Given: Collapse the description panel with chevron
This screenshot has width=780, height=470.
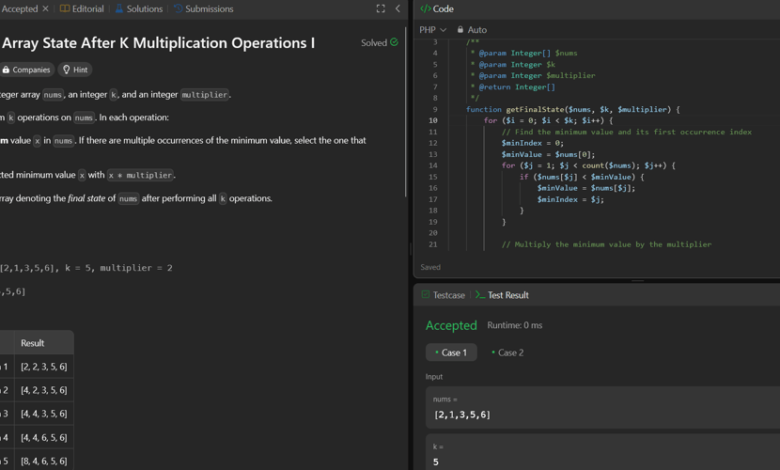Looking at the screenshot, I should 397,8.
